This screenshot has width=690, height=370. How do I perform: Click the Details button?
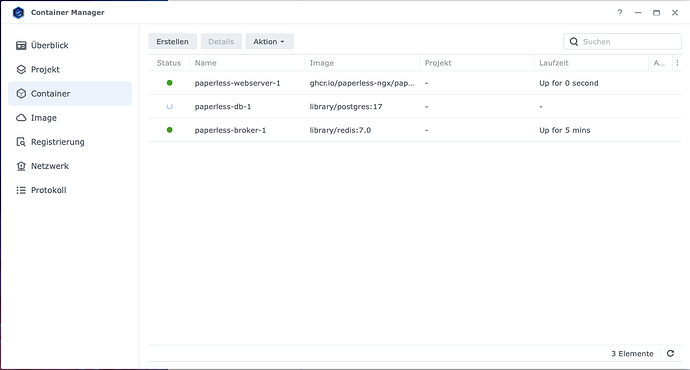pos(221,42)
